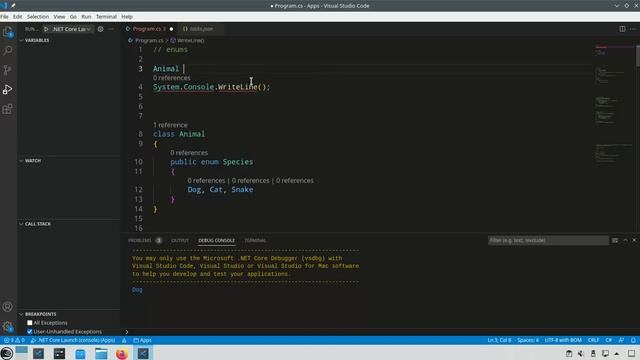The image size is (640, 360).
Task: Open the Source Control view
Action: [x=7, y=70]
